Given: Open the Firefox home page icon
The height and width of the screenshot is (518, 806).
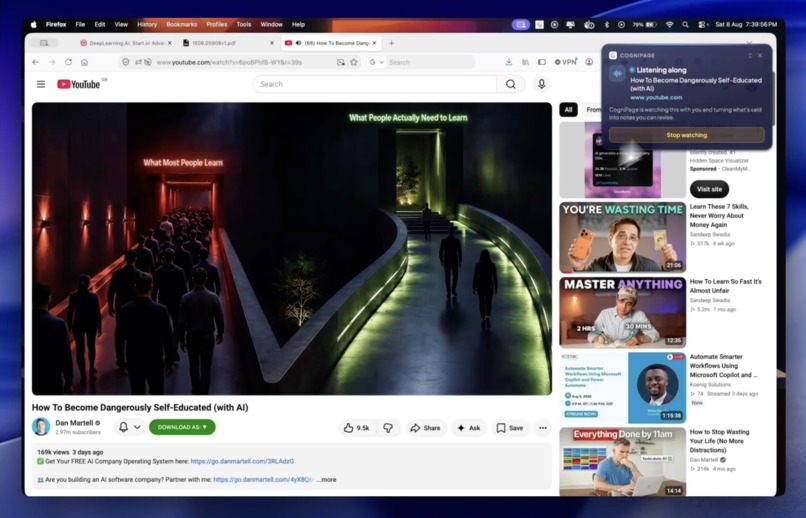Looking at the screenshot, I should tap(84, 62).
